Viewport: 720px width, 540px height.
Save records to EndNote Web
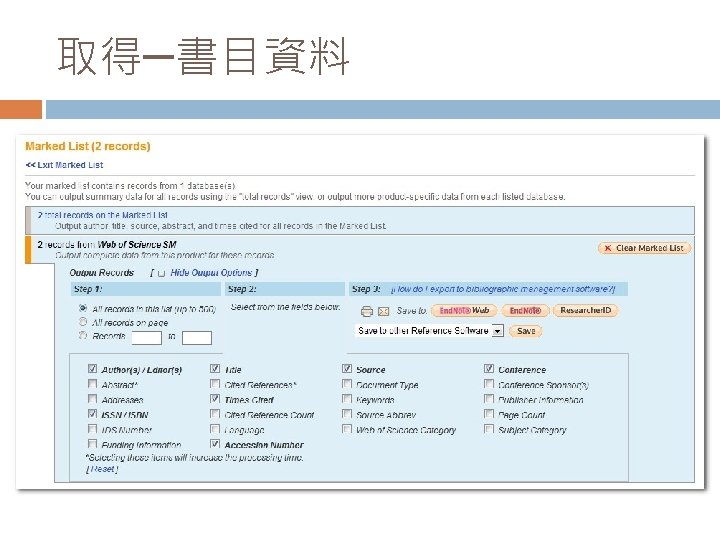click(464, 311)
